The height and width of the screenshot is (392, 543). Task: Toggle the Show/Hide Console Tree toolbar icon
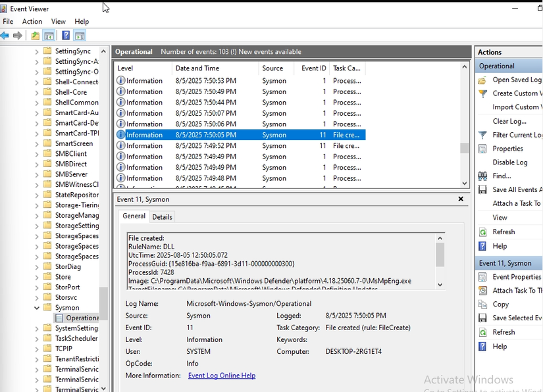coord(49,36)
